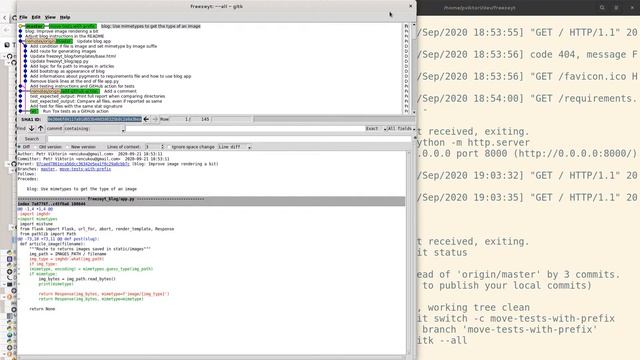Click the find commit text field
Screen dimensions: 640x360
coord(244,129)
